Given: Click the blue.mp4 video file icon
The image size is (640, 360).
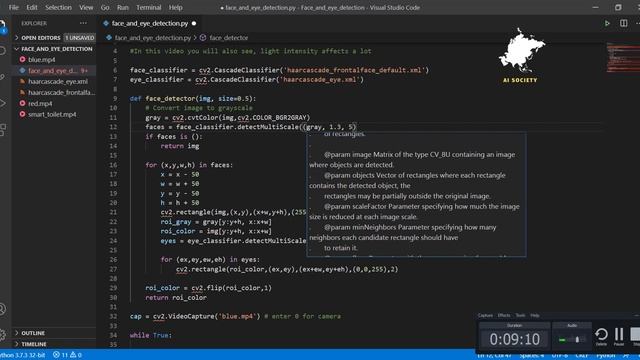Looking at the screenshot, I should 22,60.
